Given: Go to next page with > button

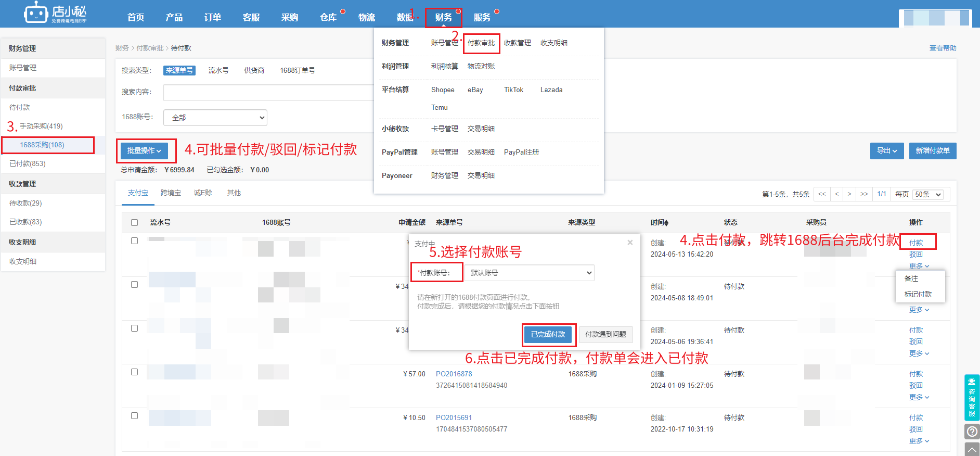Looking at the screenshot, I should click(x=849, y=194).
